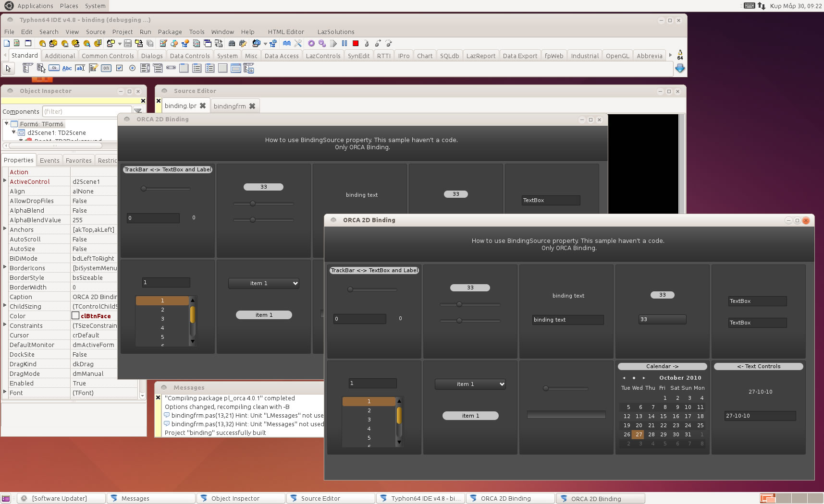Click 'item 1' pill button in front window

[470, 416]
